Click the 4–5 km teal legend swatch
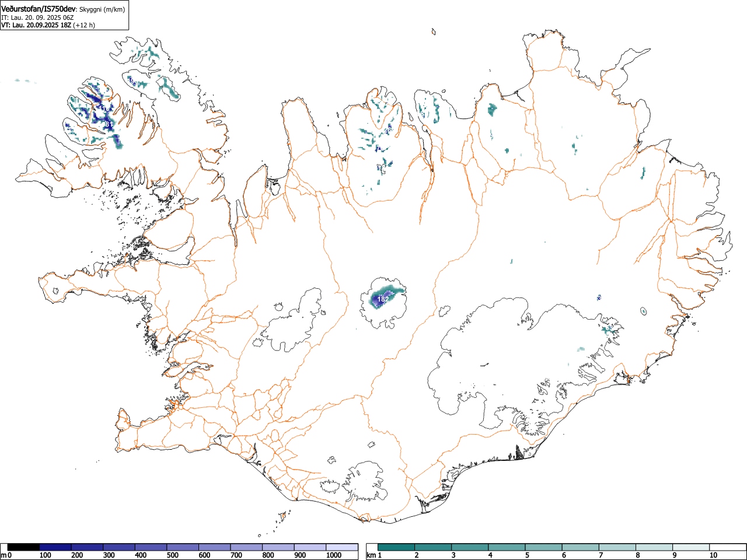Viewport: 747px width, 560px height. point(507,547)
